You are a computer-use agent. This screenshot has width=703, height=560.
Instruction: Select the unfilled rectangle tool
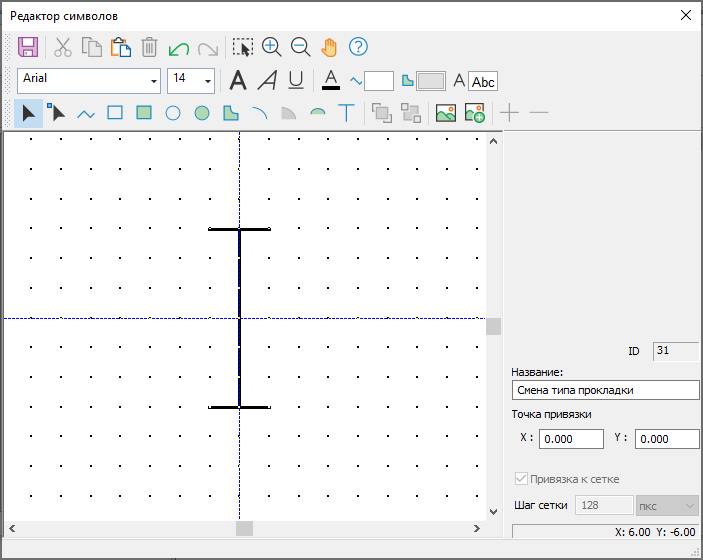[115, 113]
